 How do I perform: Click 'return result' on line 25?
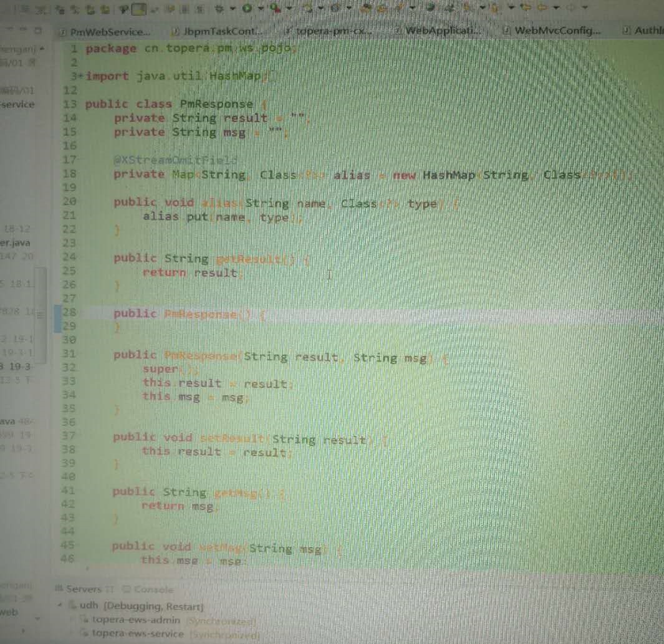coord(190,272)
